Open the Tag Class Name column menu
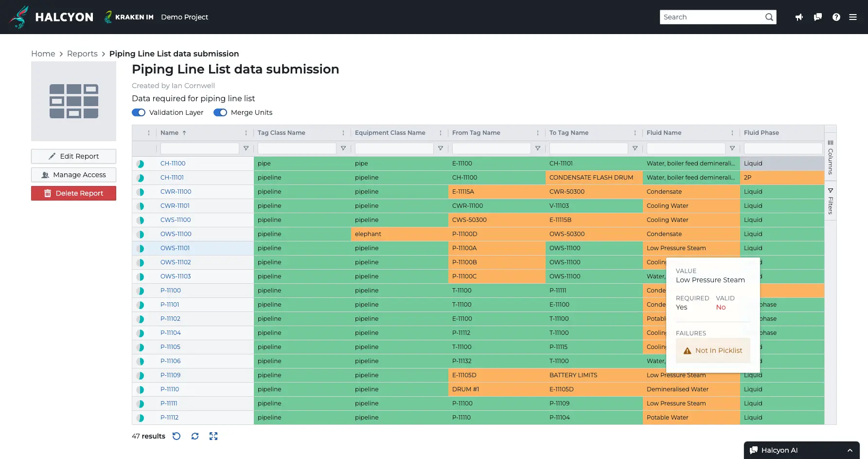The height and width of the screenshot is (459, 868). coord(343,133)
